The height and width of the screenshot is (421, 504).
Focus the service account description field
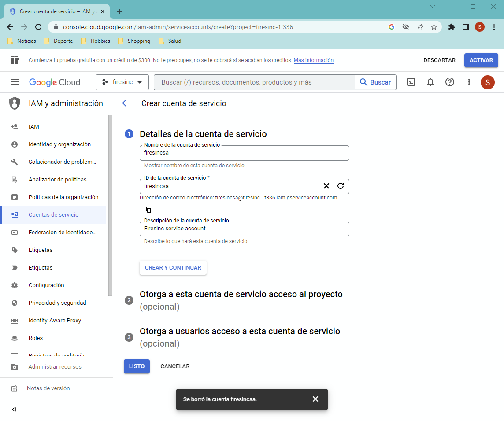244,229
